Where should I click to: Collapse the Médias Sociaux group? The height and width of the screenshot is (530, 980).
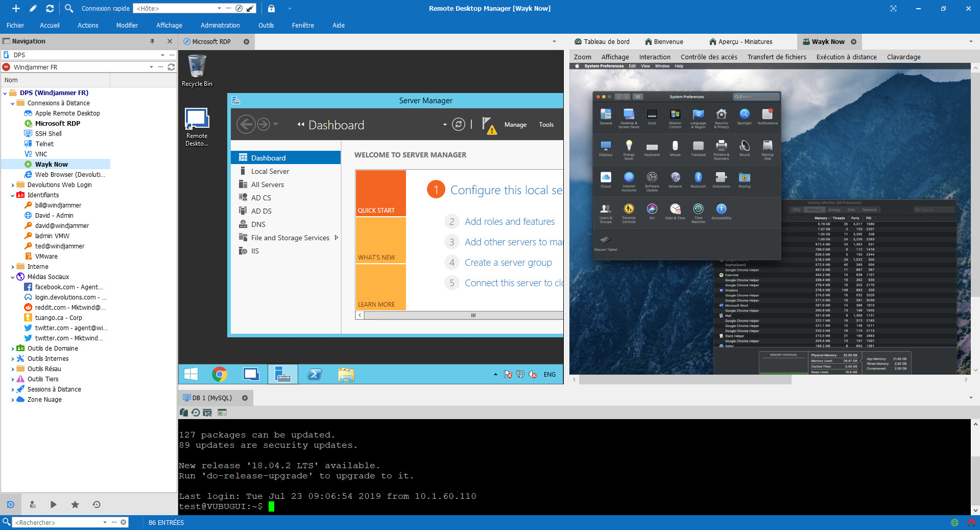point(12,277)
